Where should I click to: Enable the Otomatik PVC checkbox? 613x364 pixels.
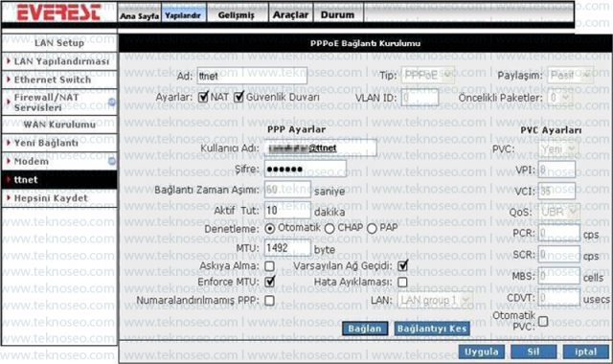(543, 322)
